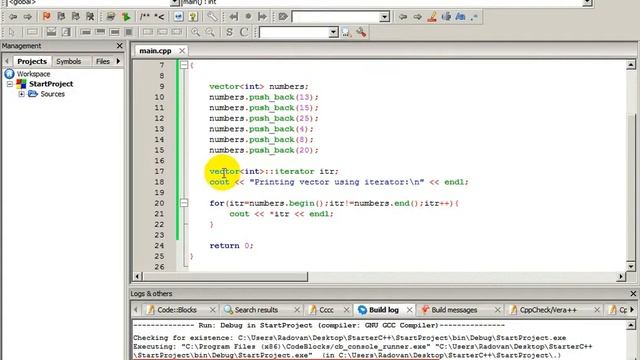The width and height of the screenshot is (640, 360).
Task: Click the dot icon between arrows
Action: [x=248, y=17]
